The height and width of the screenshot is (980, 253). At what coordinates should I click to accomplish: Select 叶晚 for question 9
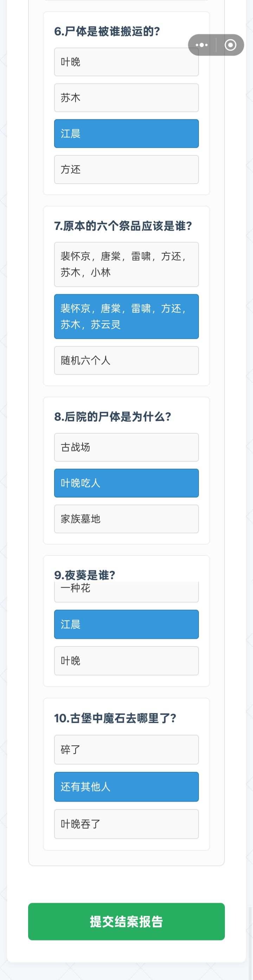(x=126, y=661)
